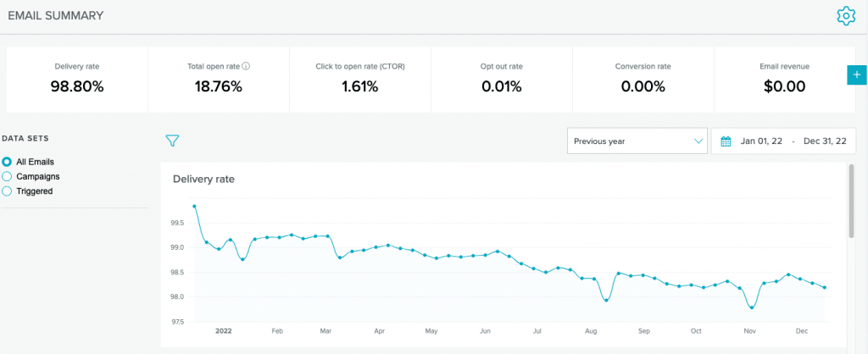Select the Campaigns data set

pyautogui.click(x=8, y=176)
